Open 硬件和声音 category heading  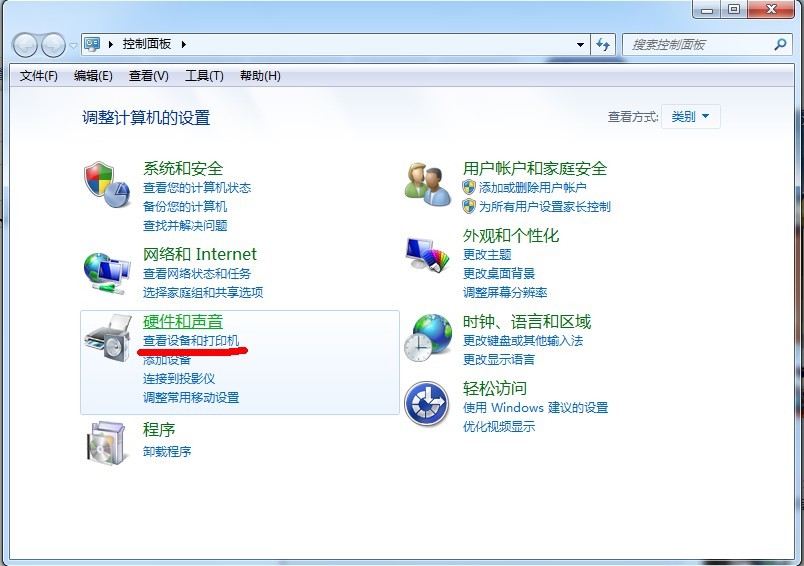183,321
